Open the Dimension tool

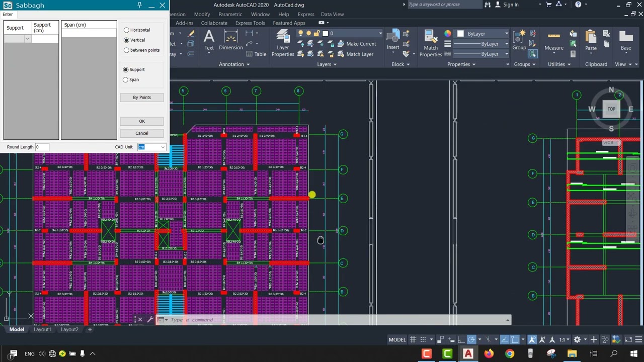231,40
